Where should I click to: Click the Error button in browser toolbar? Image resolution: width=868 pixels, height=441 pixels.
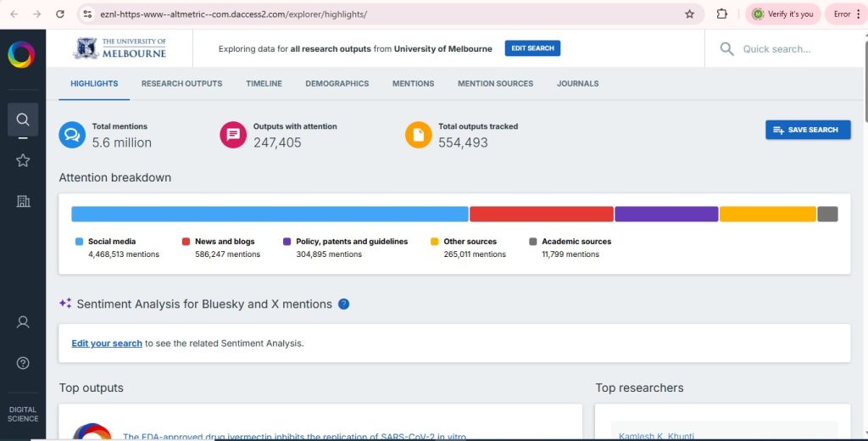846,14
